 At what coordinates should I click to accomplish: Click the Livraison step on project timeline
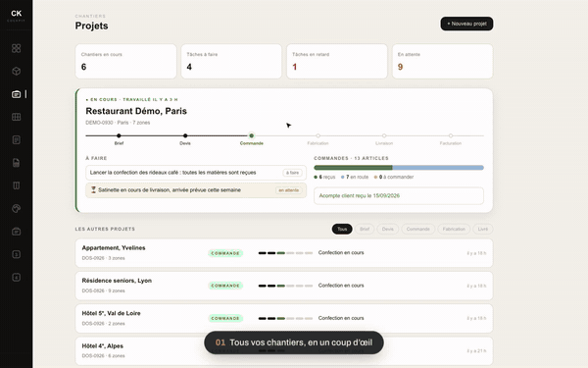click(x=384, y=139)
